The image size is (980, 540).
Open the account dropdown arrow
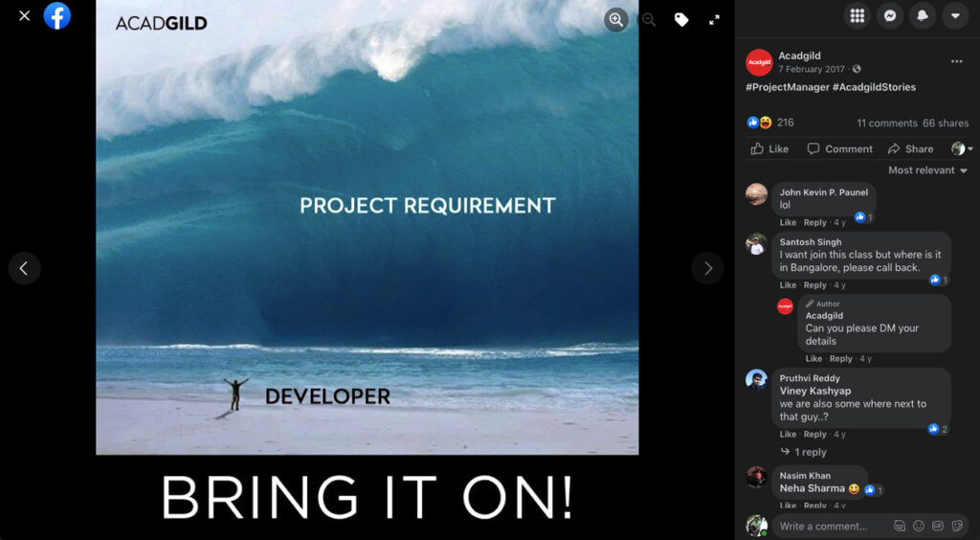point(955,15)
